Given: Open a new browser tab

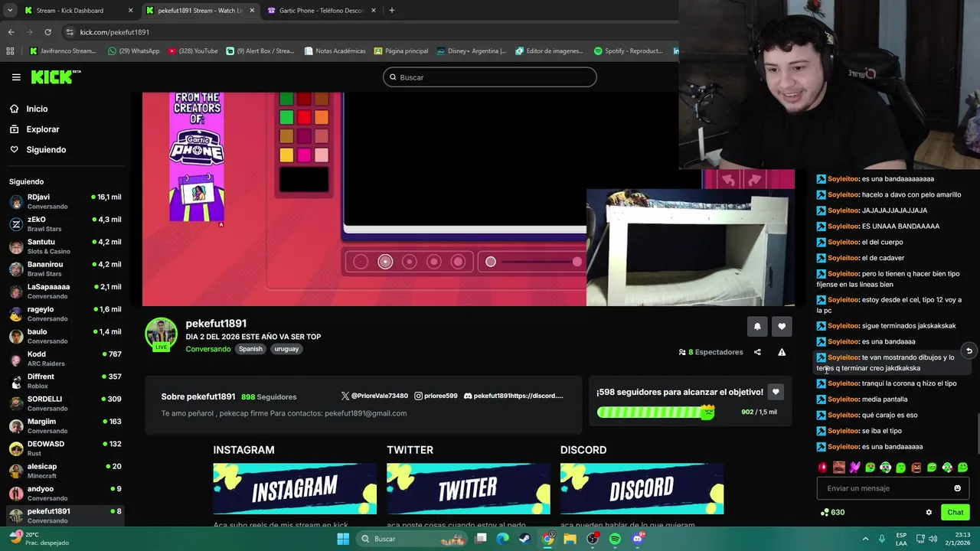Looking at the screenshot, I should click(391, 11).
